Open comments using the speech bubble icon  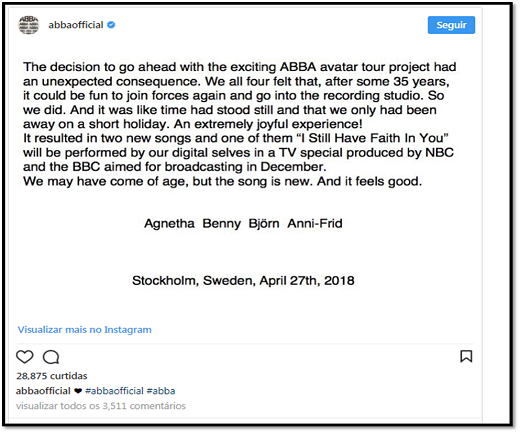[x=51, y=357]
